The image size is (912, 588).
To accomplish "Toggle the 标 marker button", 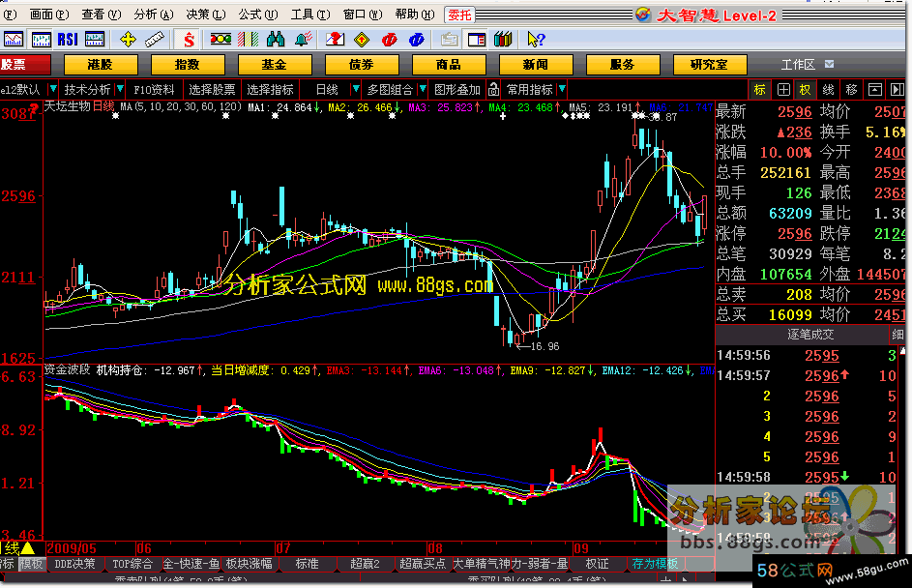I will (759, 90).
